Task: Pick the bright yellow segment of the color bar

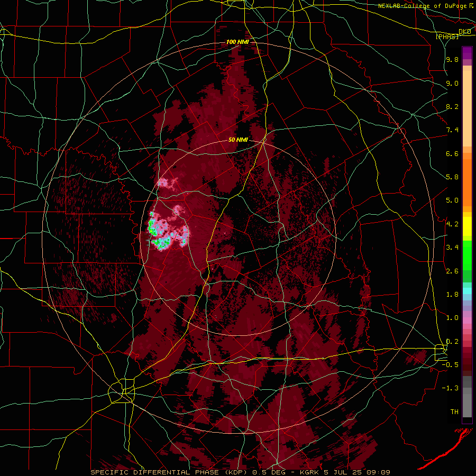Action: click(x=467, y=226)
